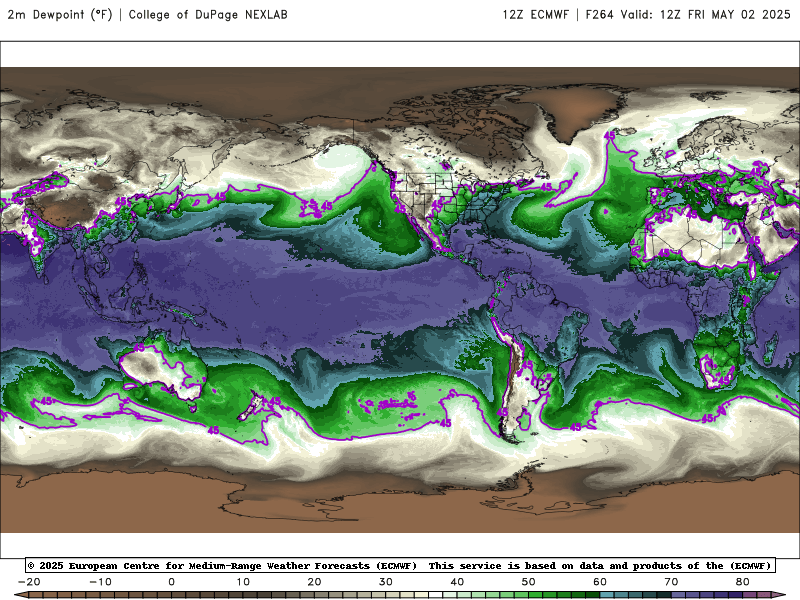Click the "College of DuPage NEXLAB" label
Screen dimensions: 800x600
(x=208, y=14)
